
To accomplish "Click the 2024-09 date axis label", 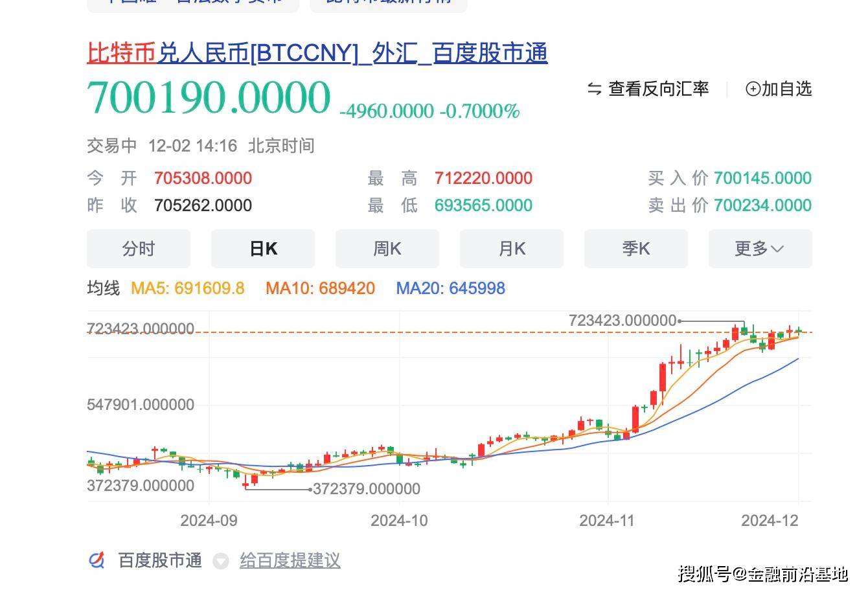I will pyautogui.click(x=209, y=520).
